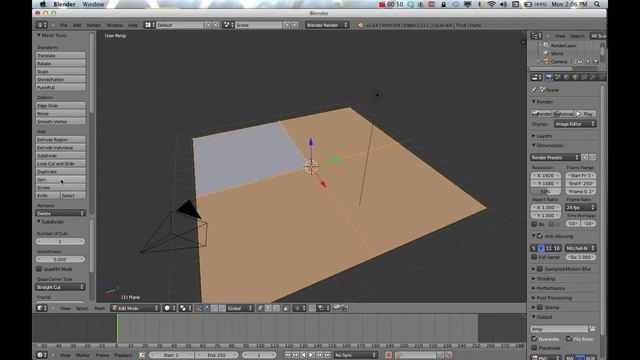
Task: Open the Image Editor display dropdown
Action: (575, 124)
